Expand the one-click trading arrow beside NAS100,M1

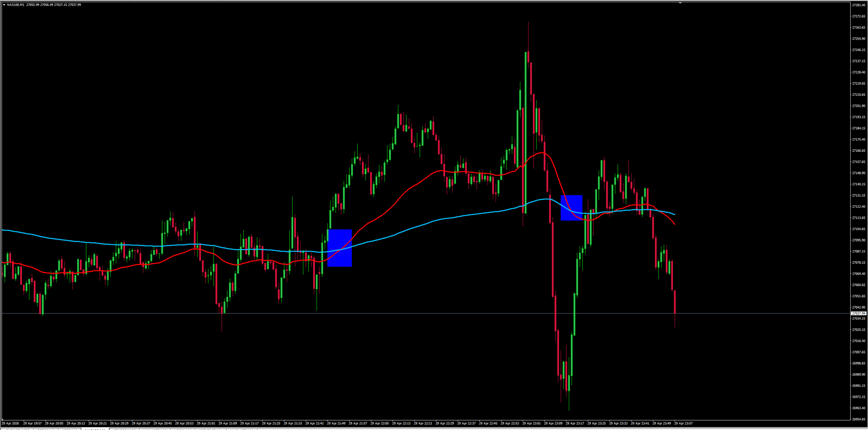coord(4,5)
